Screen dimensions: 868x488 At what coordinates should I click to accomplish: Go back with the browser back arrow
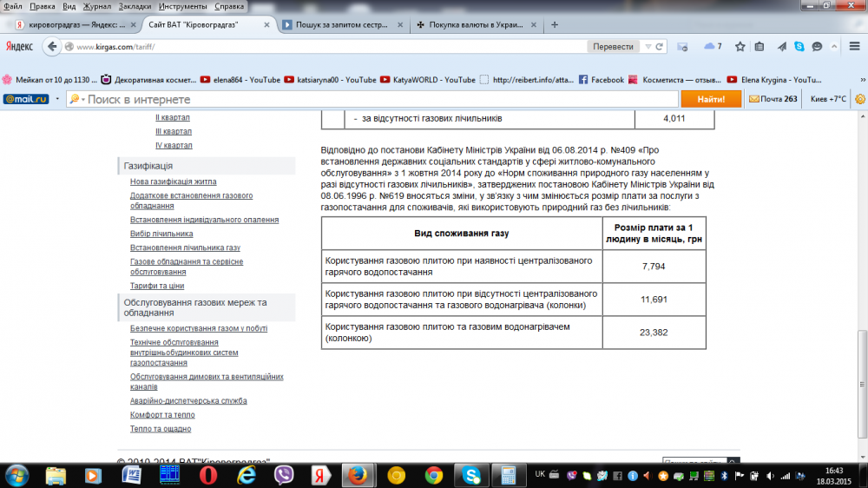52,47
